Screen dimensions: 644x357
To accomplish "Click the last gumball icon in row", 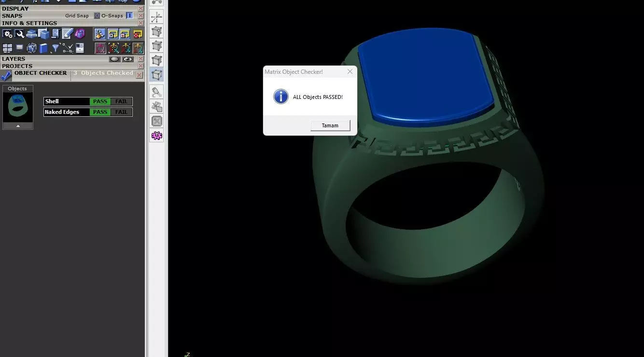I will click(x=138, y=48).
